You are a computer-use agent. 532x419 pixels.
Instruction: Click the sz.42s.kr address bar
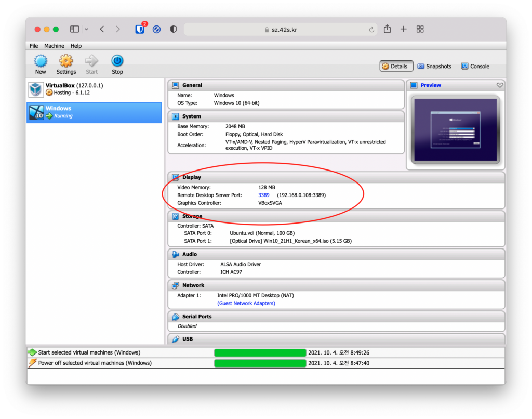pos(280,30)
